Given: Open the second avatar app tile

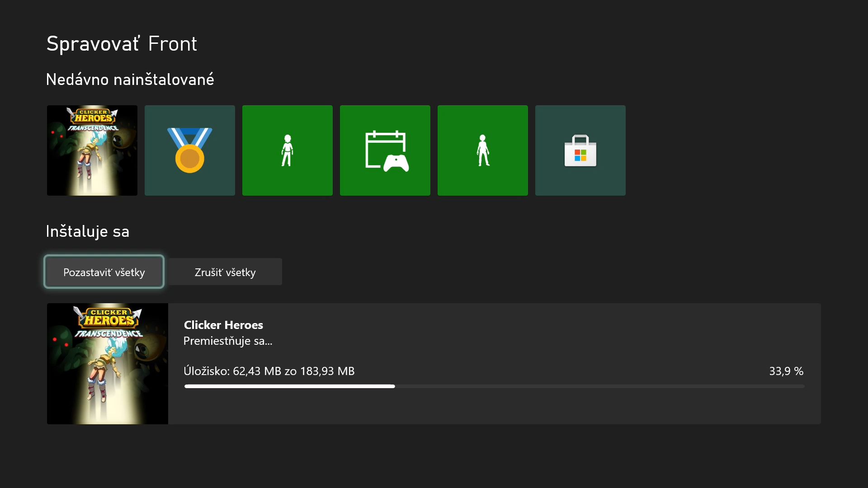Looking at the screenshot, I should pyautogui.click(x=483, y=150).
